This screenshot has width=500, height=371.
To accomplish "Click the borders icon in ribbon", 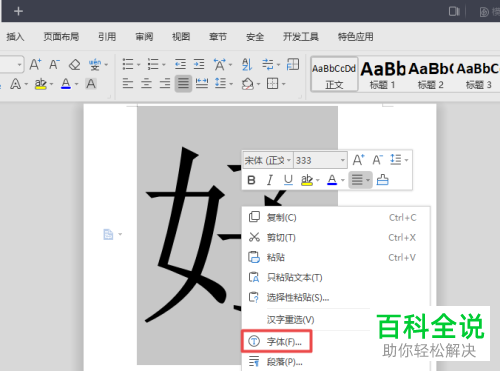I will (272, 83).
